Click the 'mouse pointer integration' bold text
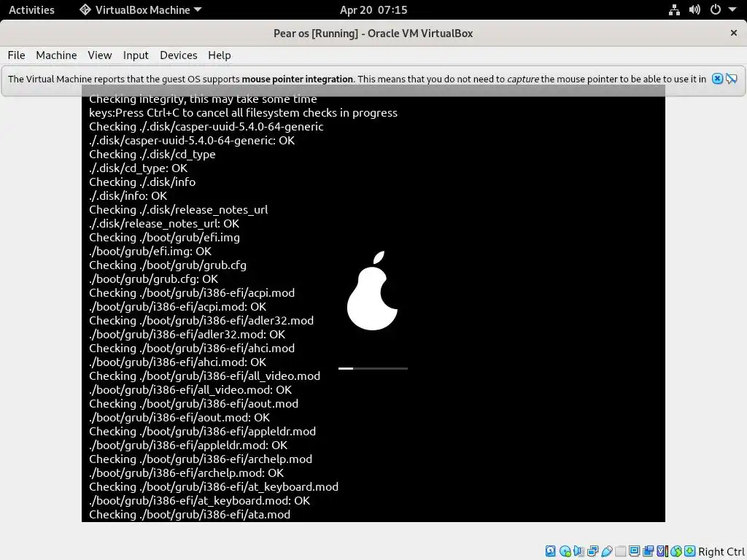The width and height of the screenshot is (747, 560). [298, 79]
